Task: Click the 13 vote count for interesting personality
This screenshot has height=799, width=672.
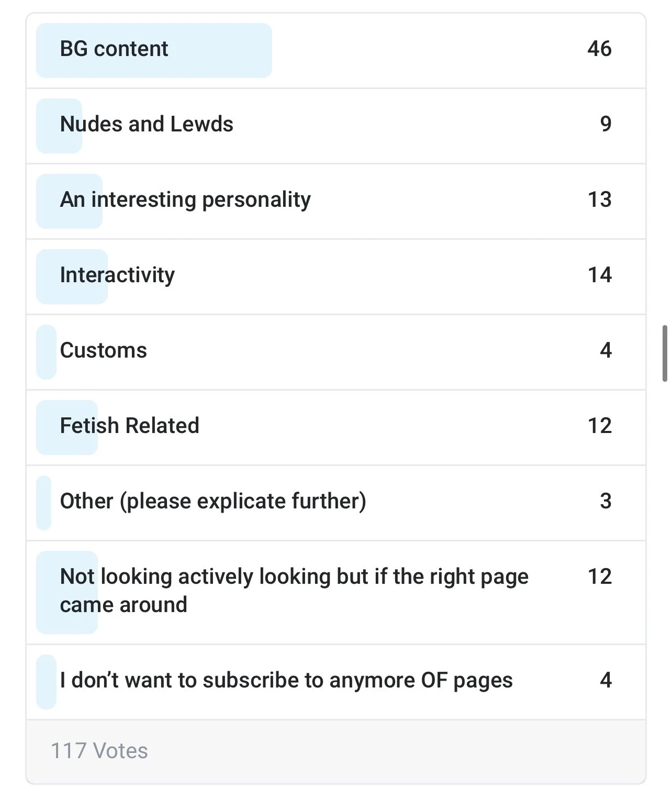Action: point(599,199)
